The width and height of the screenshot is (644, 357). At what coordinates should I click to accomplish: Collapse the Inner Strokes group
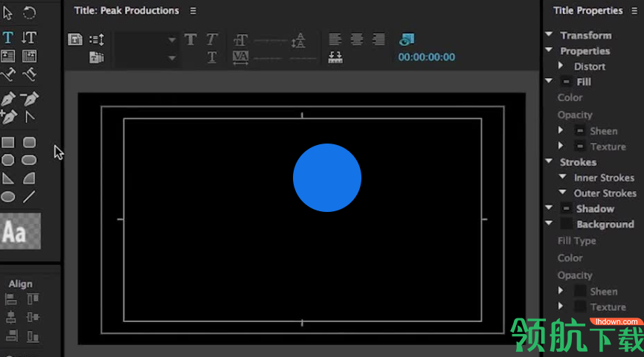coord(563,177)
